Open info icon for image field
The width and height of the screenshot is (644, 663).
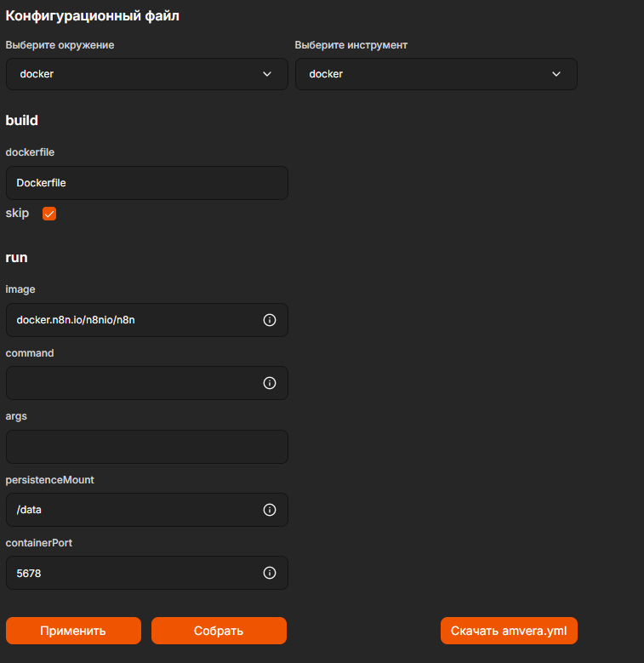pos(270,320)
